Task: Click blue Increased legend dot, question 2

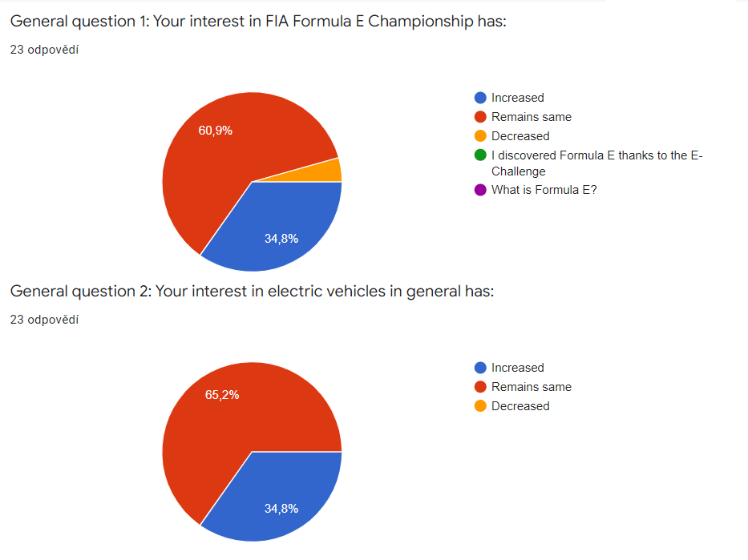Action: point(480,368)
